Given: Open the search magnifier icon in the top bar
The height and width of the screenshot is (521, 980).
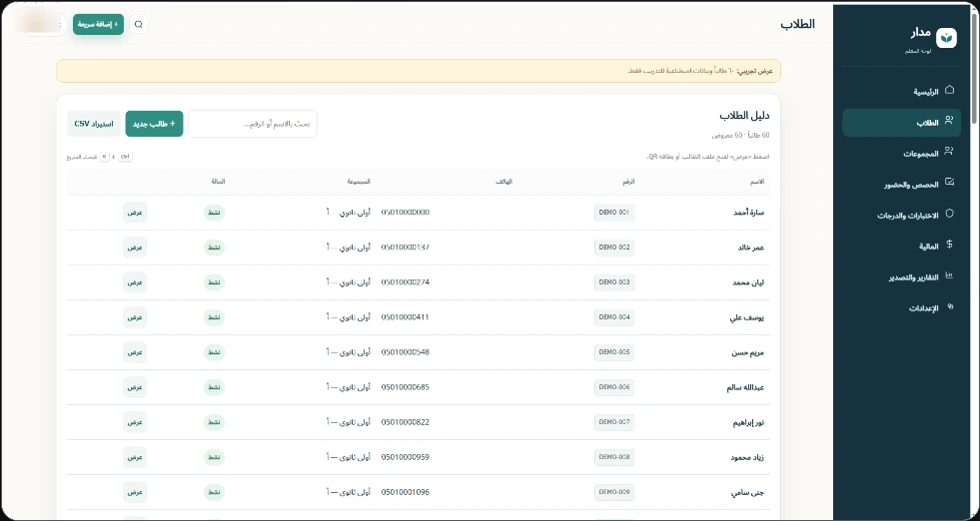Looking at the screenshot, I should pyautogui.click(x=139, y=24).
